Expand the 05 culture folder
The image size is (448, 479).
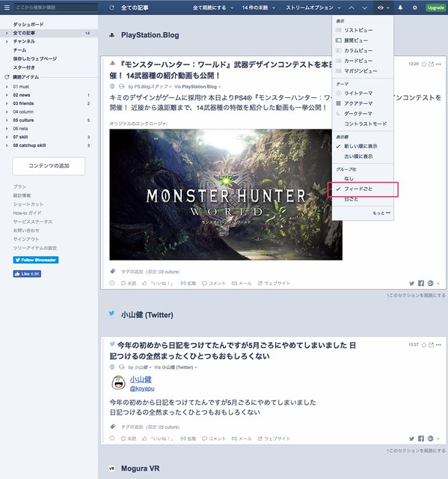pyautogui.click(x=7, y=120)
